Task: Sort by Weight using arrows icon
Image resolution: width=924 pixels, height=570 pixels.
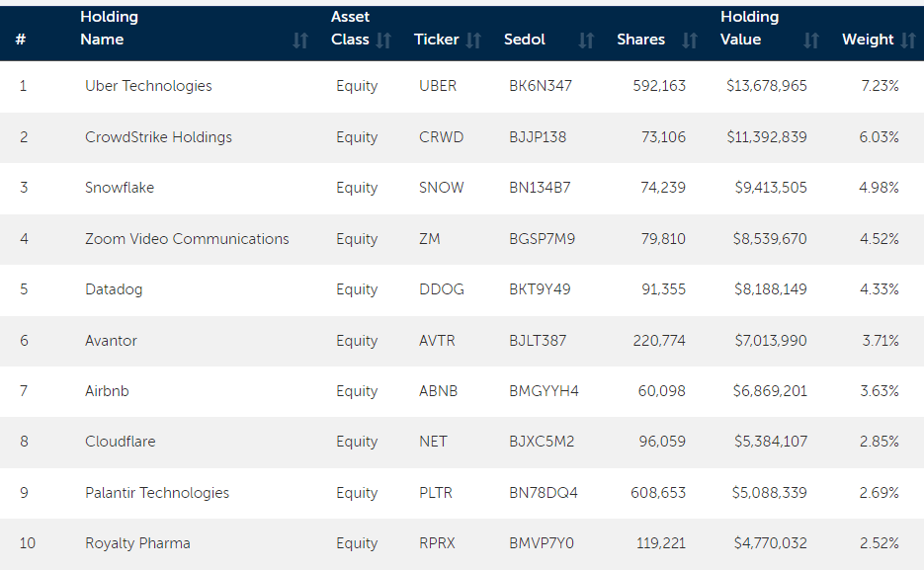Action: coord(909,41)
